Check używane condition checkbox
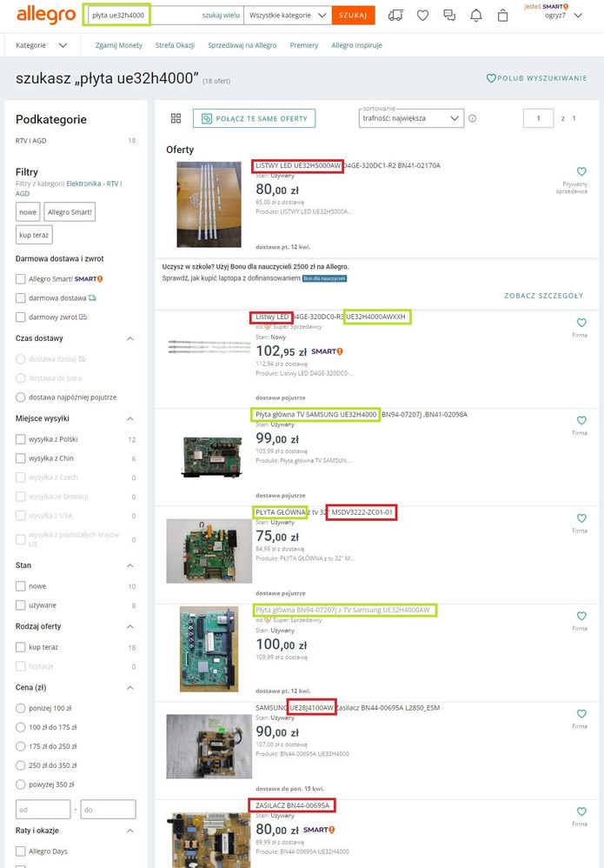 point(21,605)
